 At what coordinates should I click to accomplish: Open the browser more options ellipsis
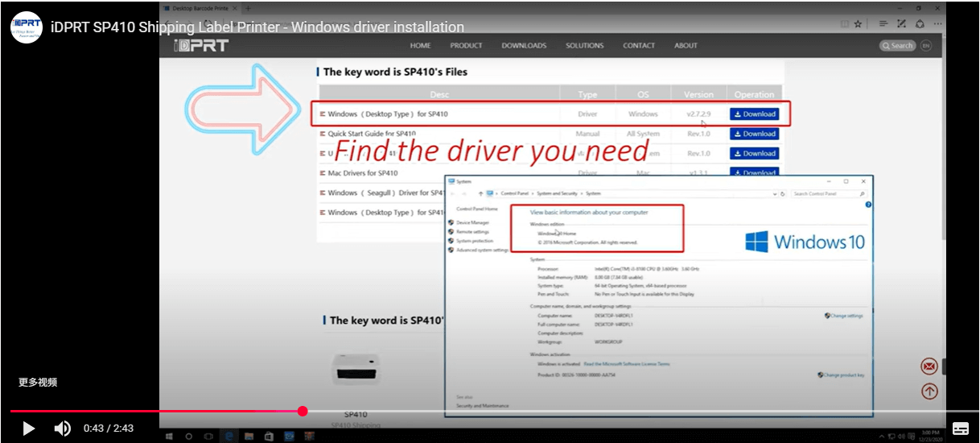[937, 24]
